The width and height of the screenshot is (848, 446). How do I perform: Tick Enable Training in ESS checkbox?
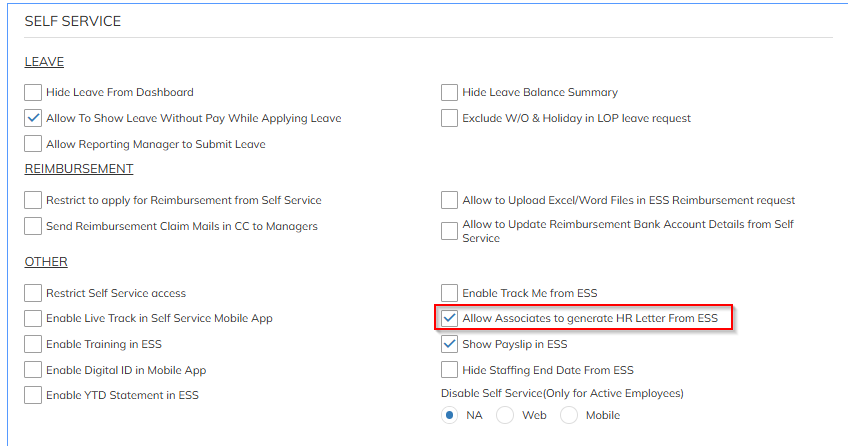33,344
